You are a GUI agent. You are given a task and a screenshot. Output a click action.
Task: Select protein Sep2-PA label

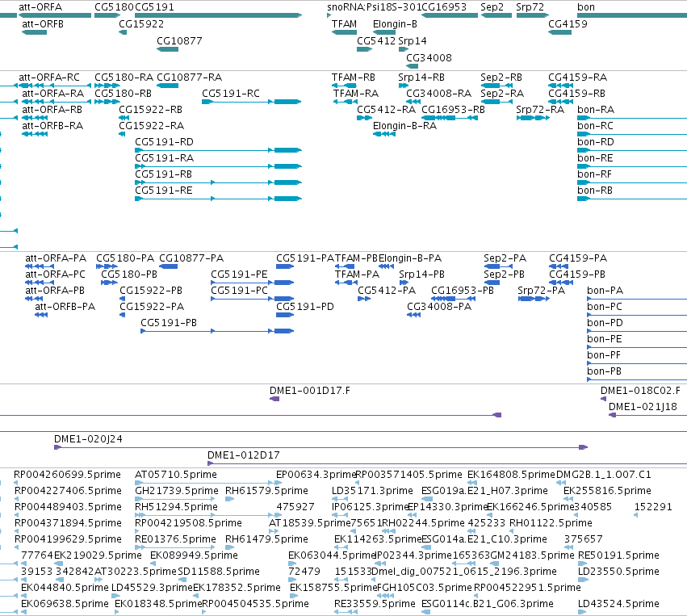[505, 258]
